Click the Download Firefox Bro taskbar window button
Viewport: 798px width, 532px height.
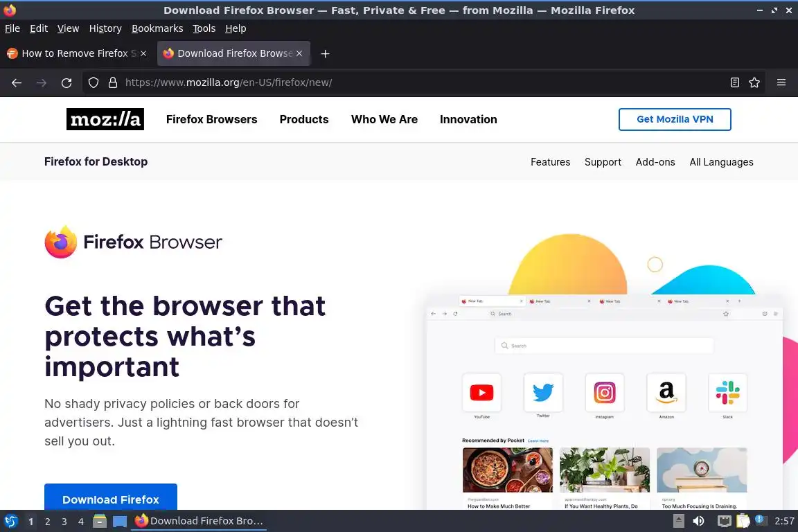[x=199, y=521]
